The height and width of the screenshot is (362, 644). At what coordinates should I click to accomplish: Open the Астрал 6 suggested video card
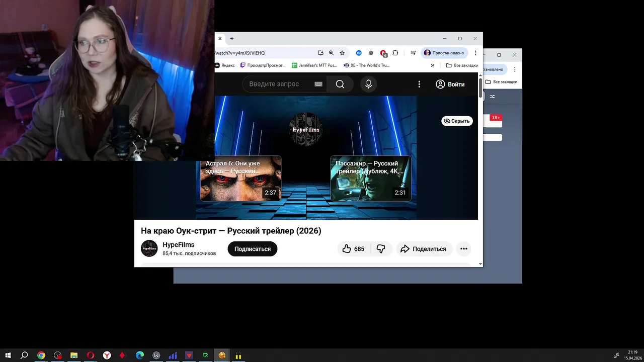pos(240,178)
